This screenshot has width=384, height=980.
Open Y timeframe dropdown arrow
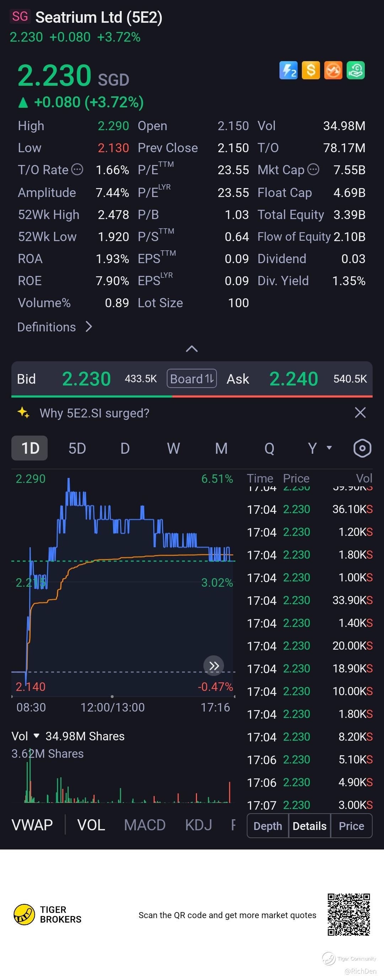(329, 448)
